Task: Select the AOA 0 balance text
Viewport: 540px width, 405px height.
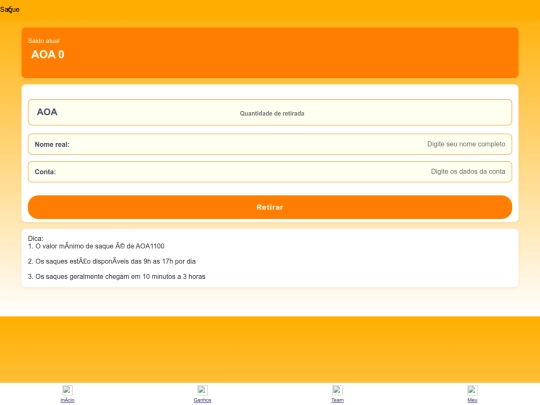Action: point(48,54)
